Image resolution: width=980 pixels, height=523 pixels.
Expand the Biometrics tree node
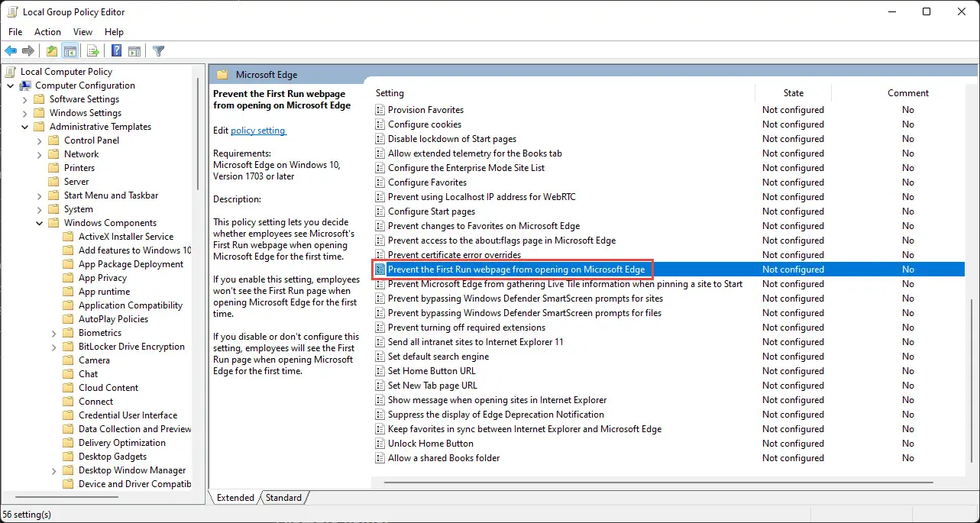click(54, 333)
